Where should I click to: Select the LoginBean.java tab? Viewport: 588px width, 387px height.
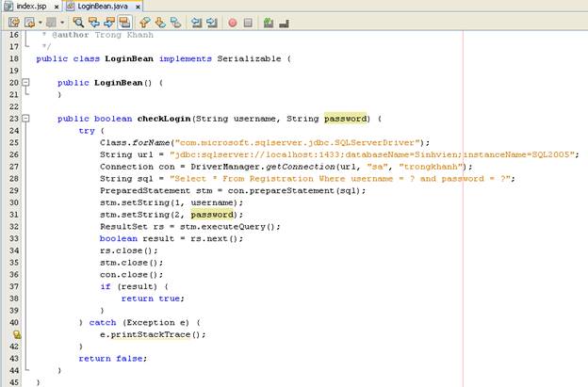[103, 7]
